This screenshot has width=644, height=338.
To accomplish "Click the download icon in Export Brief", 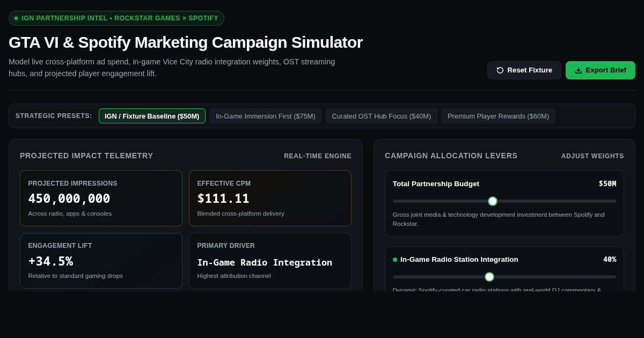I will pos(579,70).
